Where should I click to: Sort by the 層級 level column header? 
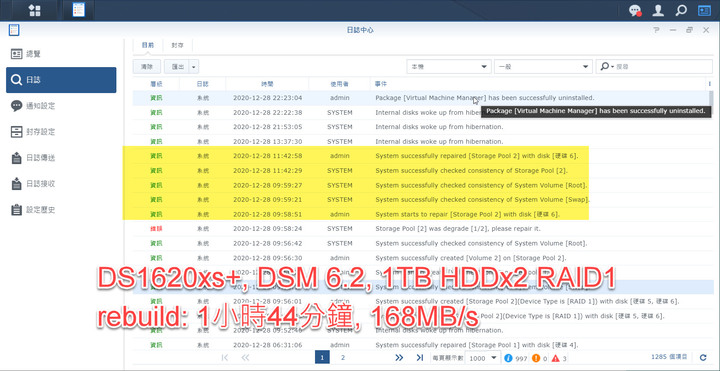pyautogui.click(x=156, y=84)
